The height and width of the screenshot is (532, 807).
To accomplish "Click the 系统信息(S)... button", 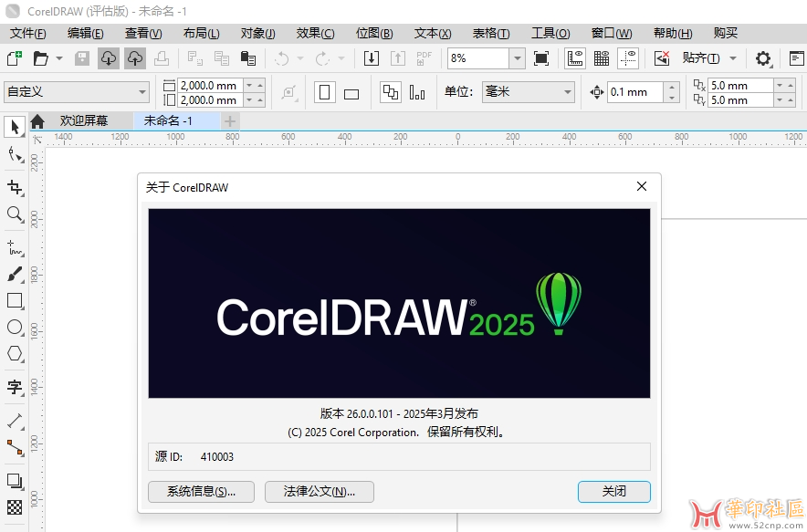I will point(201,492).
